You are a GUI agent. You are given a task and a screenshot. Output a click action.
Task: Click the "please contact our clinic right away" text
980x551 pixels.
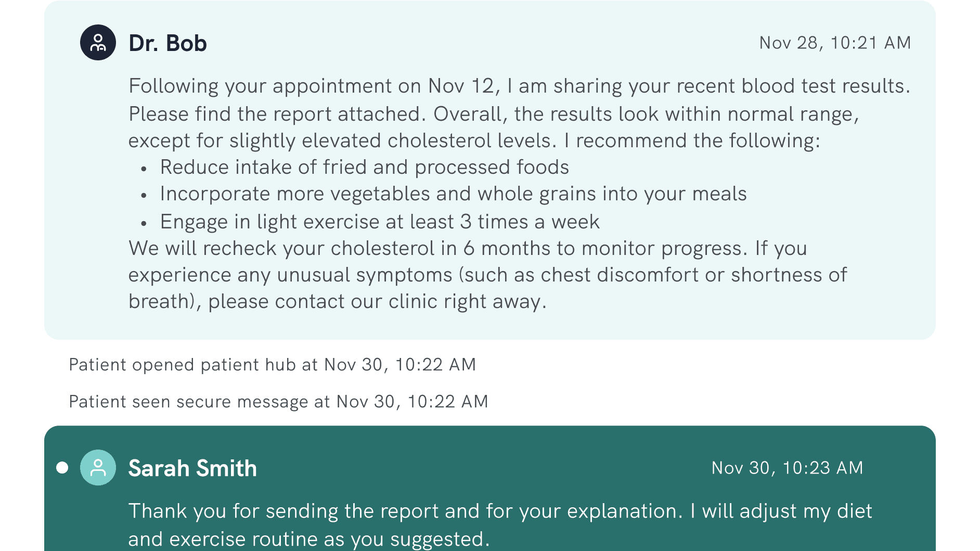(377, 302)
